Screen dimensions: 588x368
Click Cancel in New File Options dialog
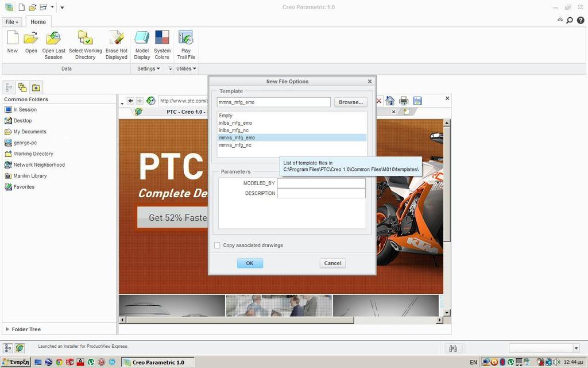coord(332,263)
